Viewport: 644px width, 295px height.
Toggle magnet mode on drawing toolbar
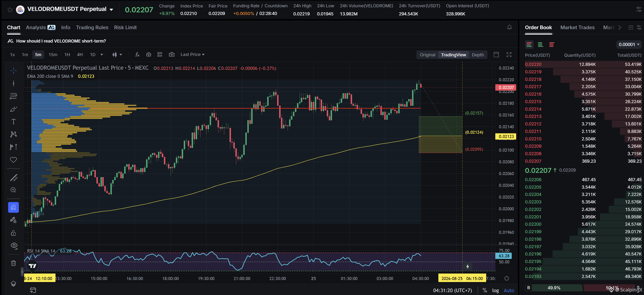[x=14, y=207]
